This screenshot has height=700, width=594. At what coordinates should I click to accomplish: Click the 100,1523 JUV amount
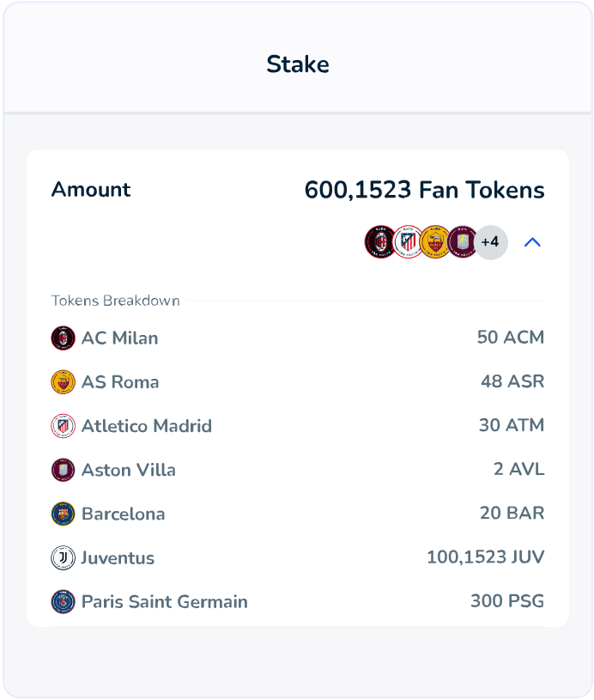[x=485, y=557]
